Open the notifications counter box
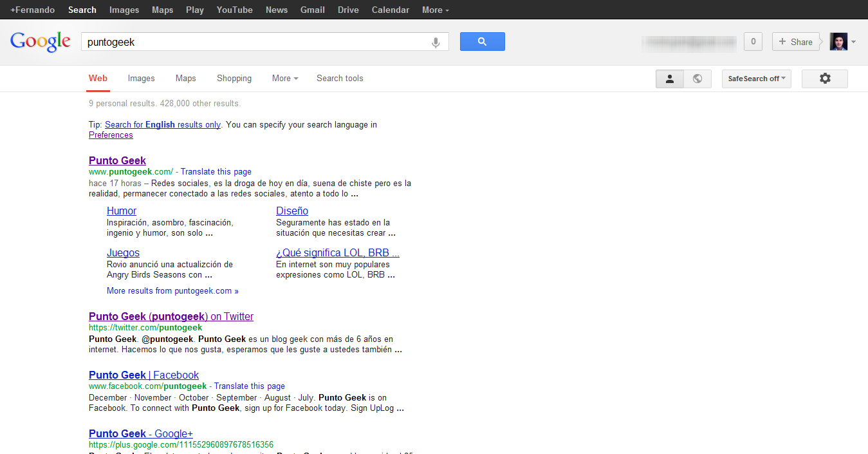Viewport: 868px width, 454px height. pos(753,42)
